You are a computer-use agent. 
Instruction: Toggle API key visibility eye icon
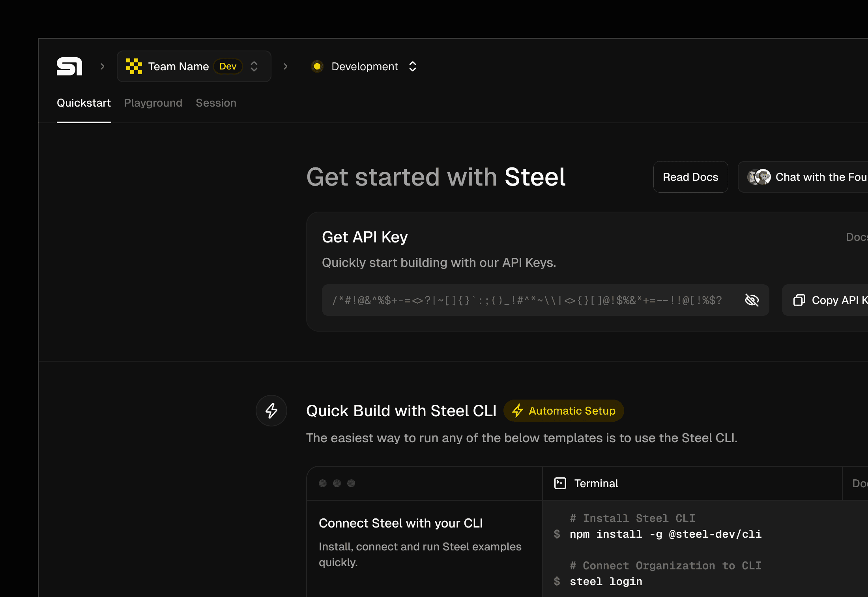(752, 300)
